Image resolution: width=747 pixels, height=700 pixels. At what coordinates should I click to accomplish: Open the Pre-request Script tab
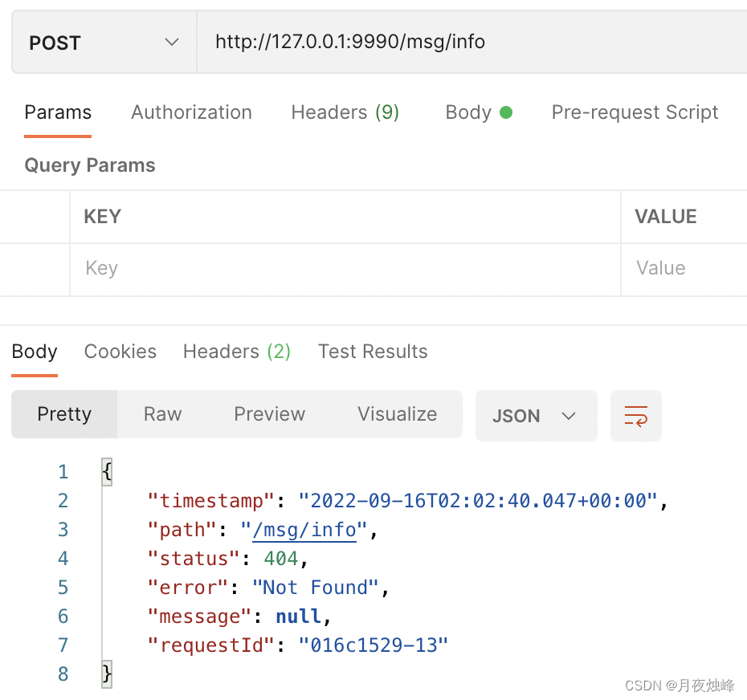[635, 112]
